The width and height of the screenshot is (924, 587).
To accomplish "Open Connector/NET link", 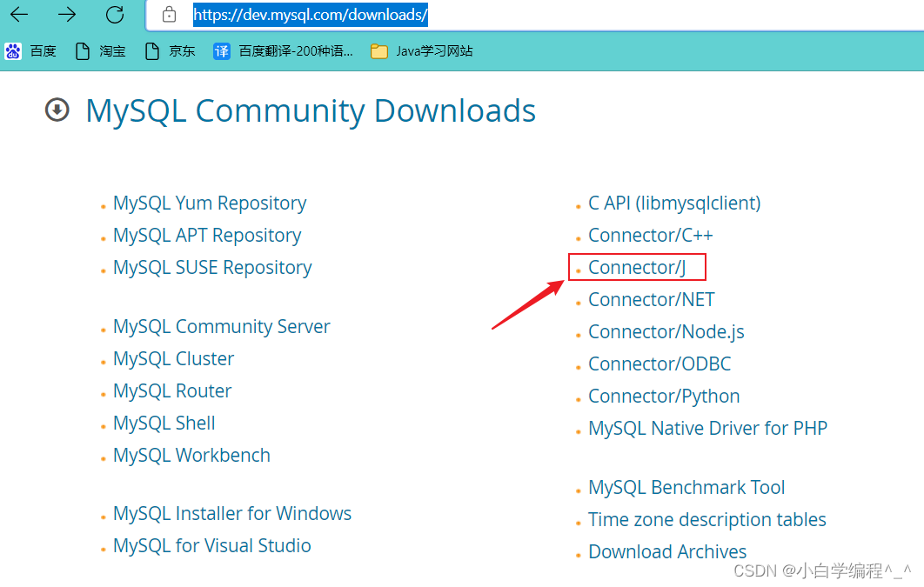I will pyautogui.click(x=651, y=300).
